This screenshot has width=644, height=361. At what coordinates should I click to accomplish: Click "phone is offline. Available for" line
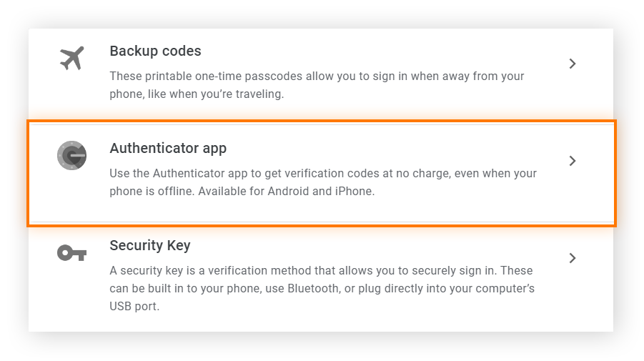click(242, 192)
